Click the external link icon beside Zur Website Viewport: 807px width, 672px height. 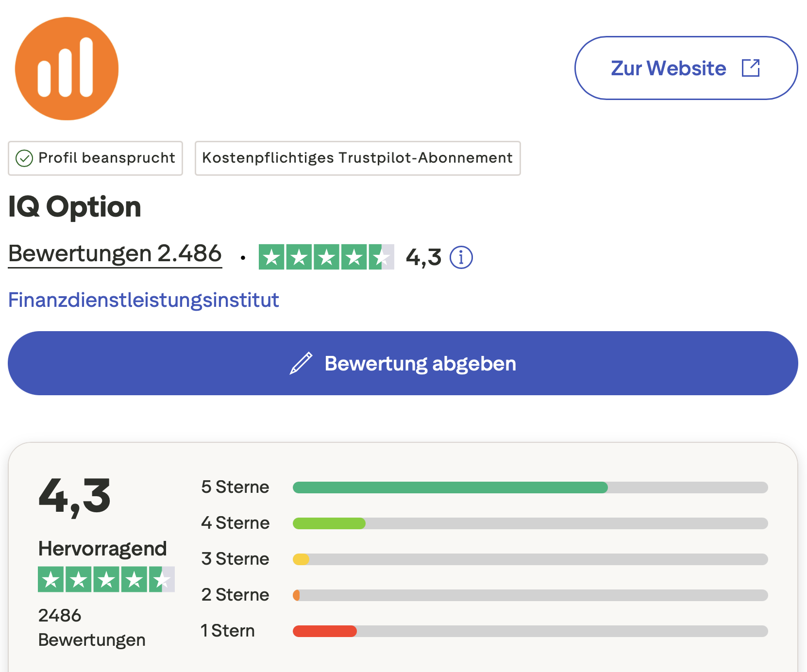[x=751, y=68]
